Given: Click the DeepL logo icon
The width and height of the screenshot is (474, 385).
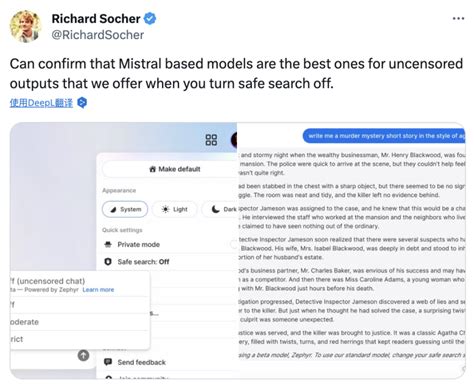Looking at the screenshot, I should tap(82, 103).
